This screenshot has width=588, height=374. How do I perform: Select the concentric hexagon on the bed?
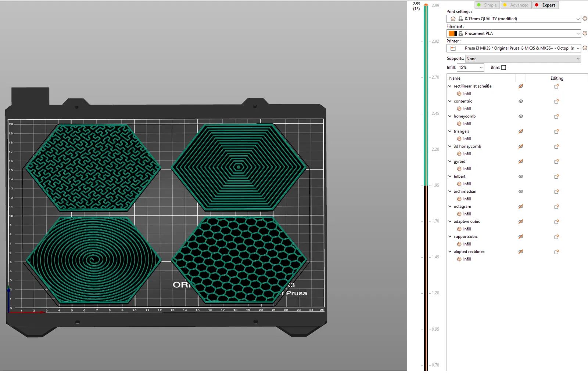239,167
